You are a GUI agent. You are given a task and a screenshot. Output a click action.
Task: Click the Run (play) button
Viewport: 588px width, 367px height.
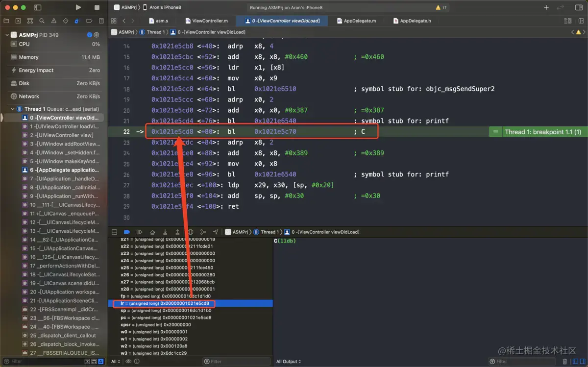click(78, 7)
